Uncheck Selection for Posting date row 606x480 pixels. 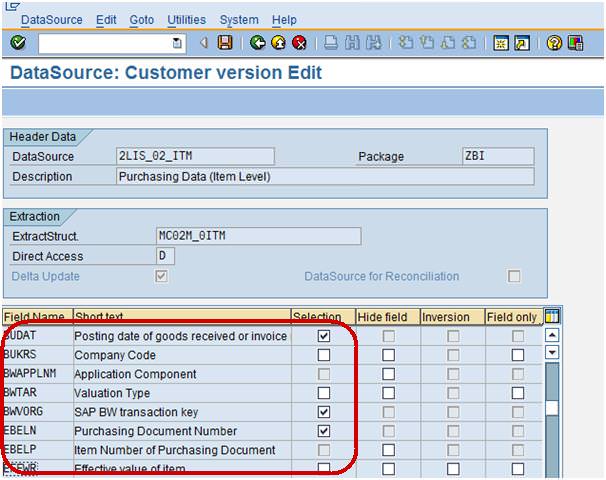click(x=323, y=336)
